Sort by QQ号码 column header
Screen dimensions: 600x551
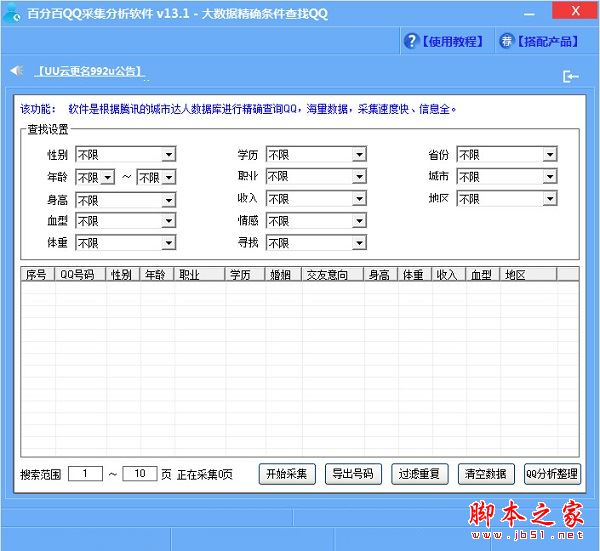(80, 274)
